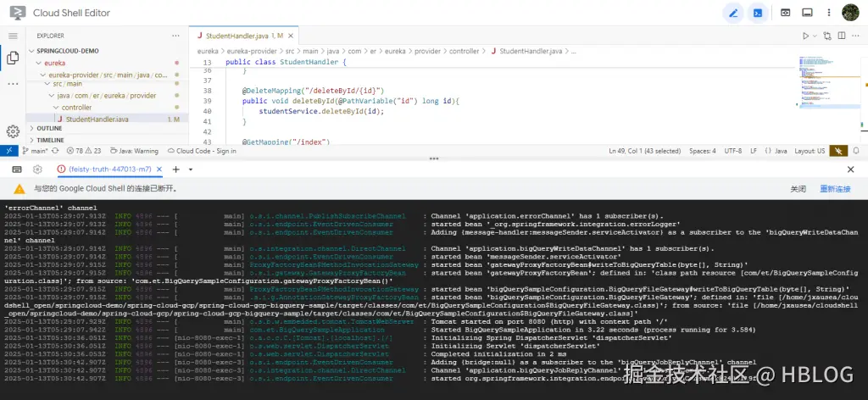Close the feisty-truth-447013-m7 terminal tab
Screen dimensions: 868x400
pos(159,169)
